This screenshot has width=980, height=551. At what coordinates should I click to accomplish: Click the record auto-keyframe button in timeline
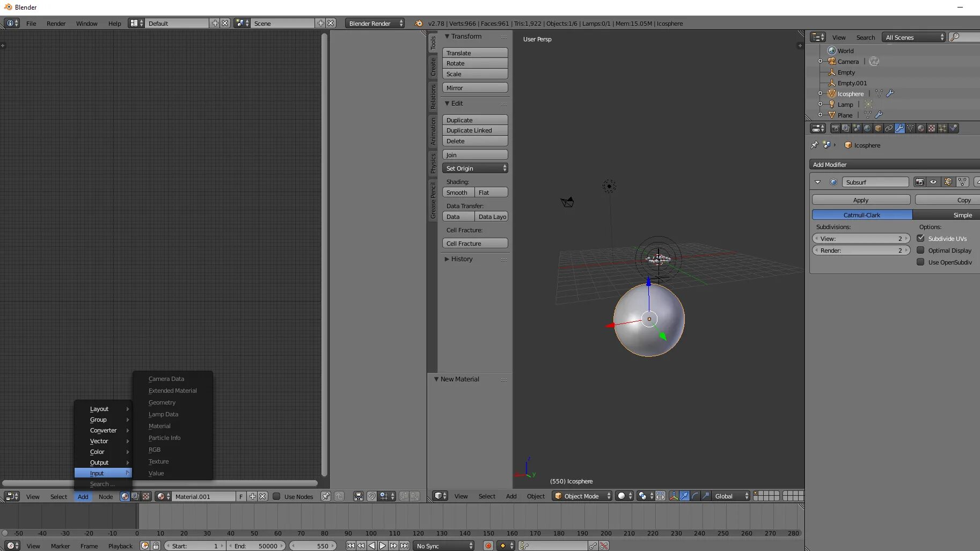[x=488, y=546]
